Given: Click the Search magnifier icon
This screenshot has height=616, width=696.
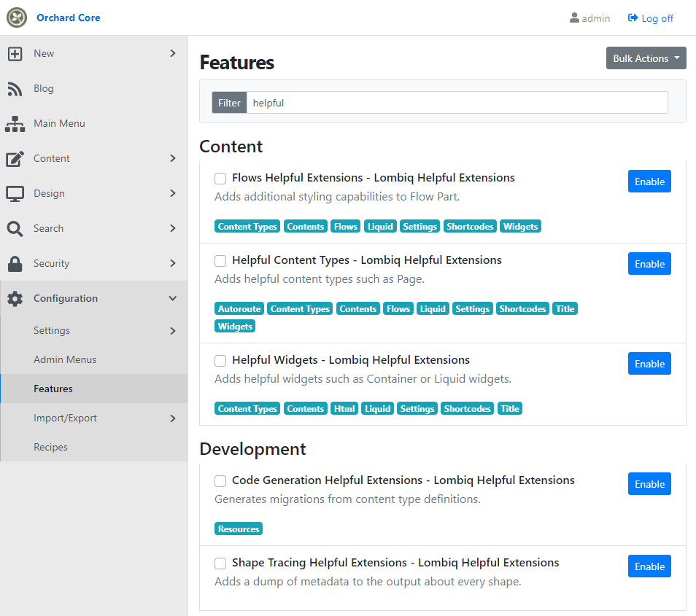Looking at the screenshot, I should (15, 229).
